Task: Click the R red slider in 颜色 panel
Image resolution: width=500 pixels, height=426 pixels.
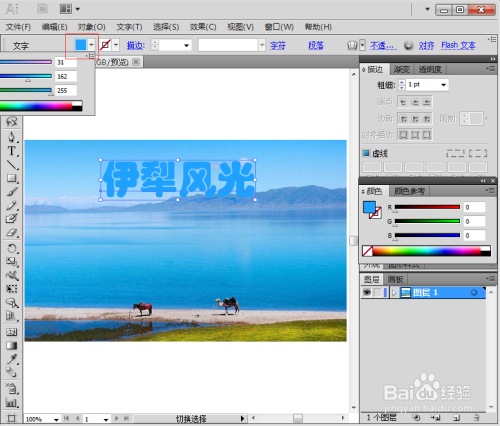Action: click(427, 207)
